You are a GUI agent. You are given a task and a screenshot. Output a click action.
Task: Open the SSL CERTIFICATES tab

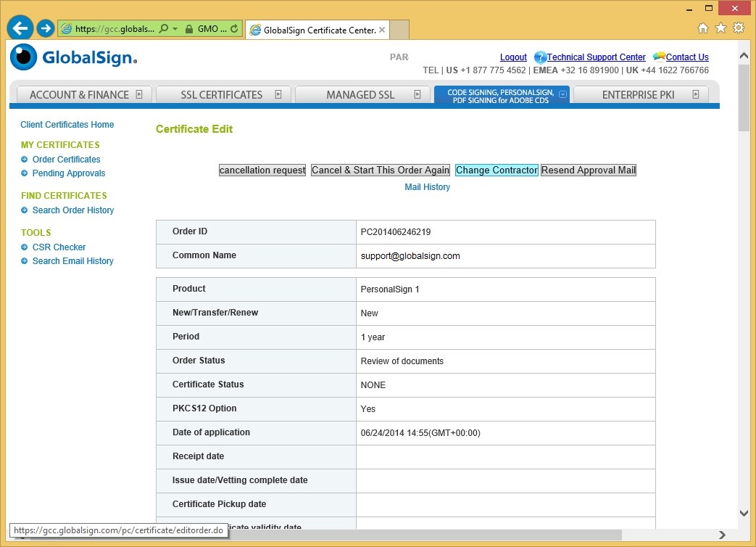[223, 94]
